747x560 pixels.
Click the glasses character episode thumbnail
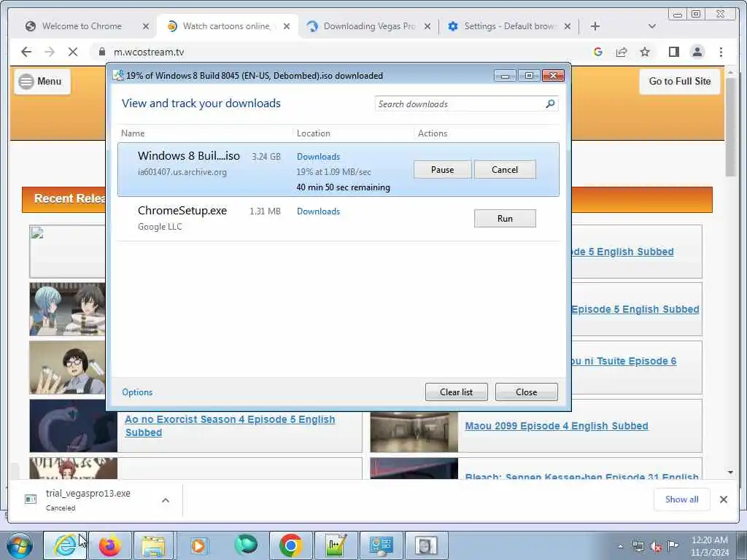tap(67, 367)
